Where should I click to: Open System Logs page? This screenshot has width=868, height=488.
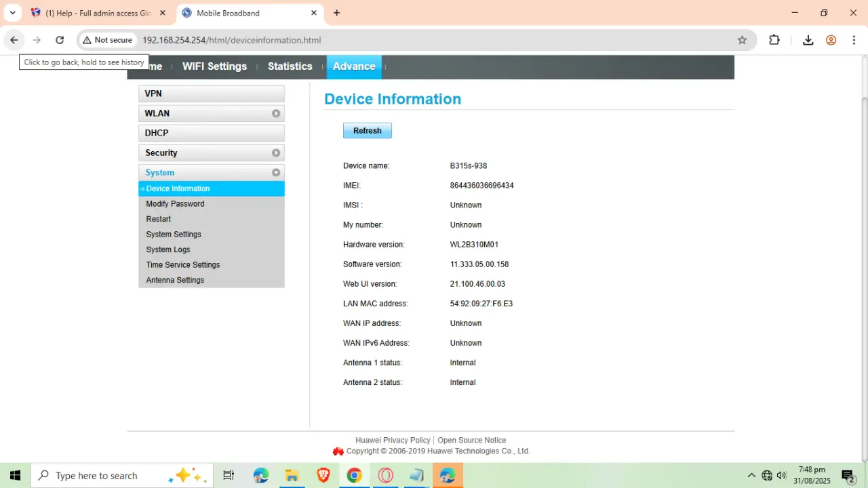tap(168, 249)
